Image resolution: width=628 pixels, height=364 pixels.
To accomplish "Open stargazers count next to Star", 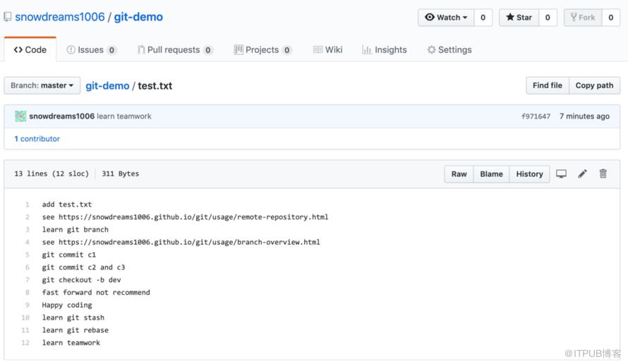I will pyautogui.click(x=548, y=17).
